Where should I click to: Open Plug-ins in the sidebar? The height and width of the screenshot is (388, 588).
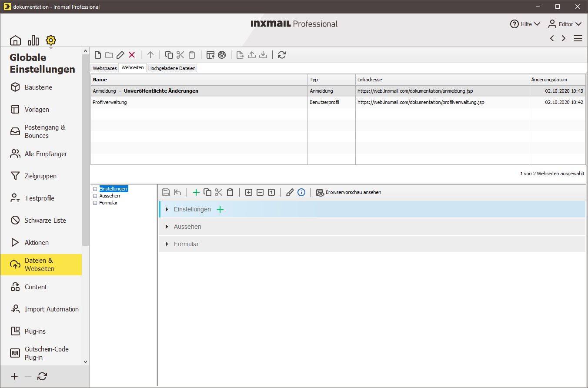pyautogui.click(x=41, y=331)
